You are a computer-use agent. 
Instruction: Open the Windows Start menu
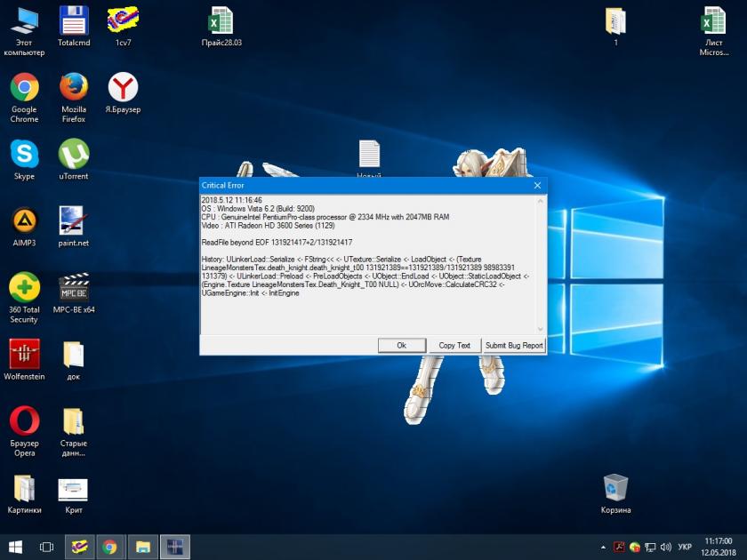point(15,547)
